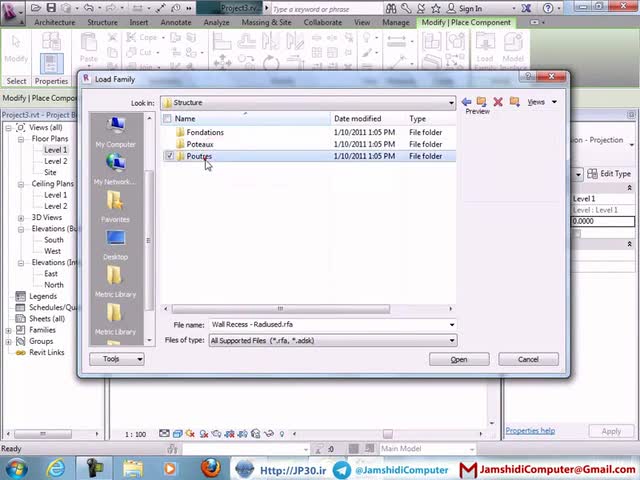Open My Computer in the places bar

[116, 132]
